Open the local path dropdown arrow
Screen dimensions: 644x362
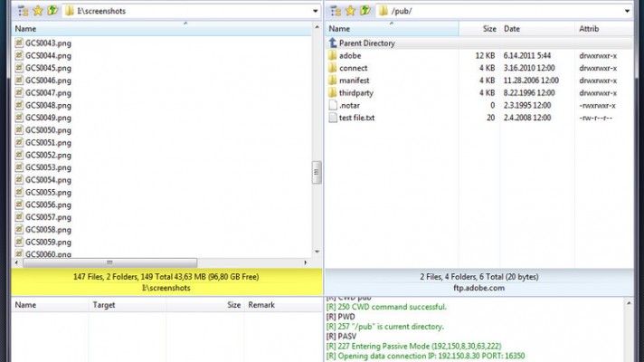pos(315,11)
